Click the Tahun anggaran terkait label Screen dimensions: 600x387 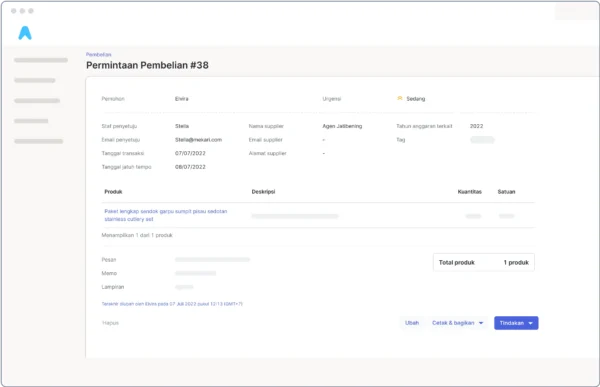[x=424, y=126]
